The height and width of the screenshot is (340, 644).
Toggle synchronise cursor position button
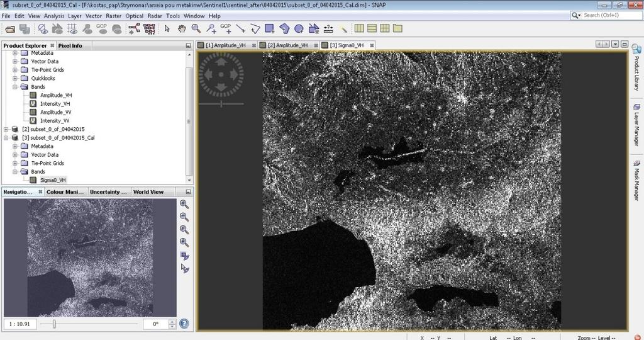tap(185, 268)
